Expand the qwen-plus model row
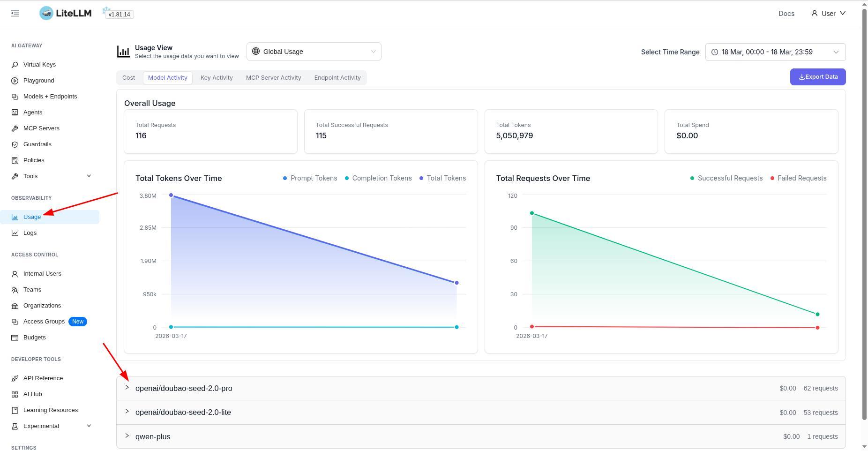Screen dimensions: 868x451 [x=481, y=436]
